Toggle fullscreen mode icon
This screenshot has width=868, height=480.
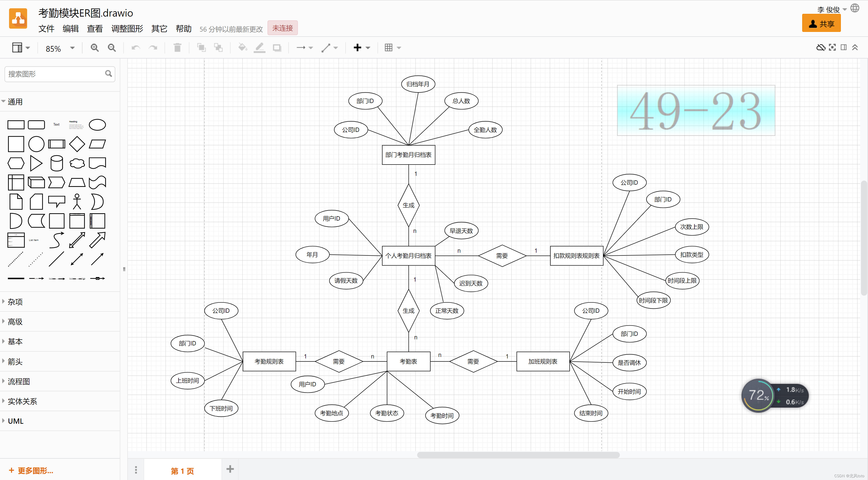click(832, 47)
